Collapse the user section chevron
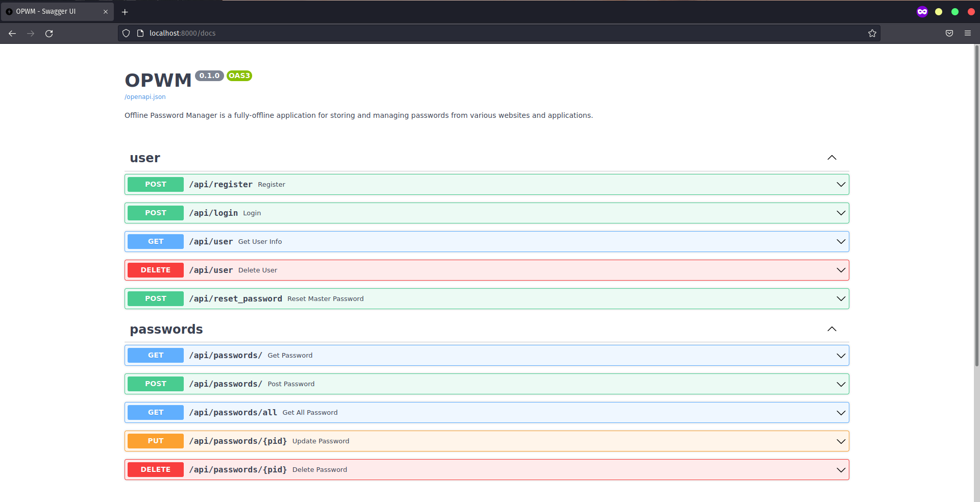Image resolution: width=980 pixels, height=502 pixels. click(832, 158)
